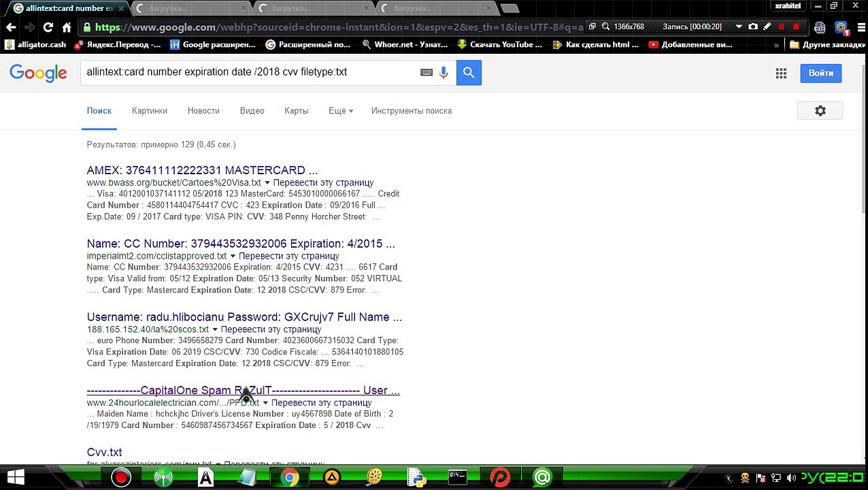The image size is (868, 490).
Task: Open Инструменты поиска
Action: [x=412, y=111]
